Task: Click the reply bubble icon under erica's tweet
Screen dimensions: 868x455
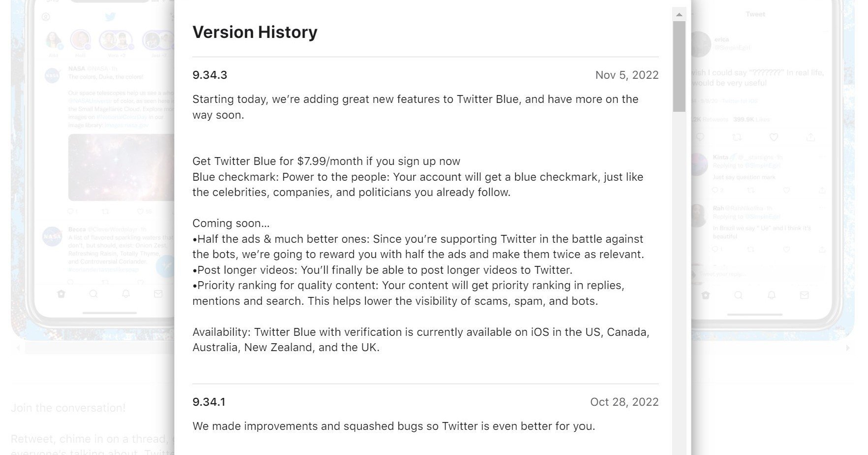Action: pos(700,137)
